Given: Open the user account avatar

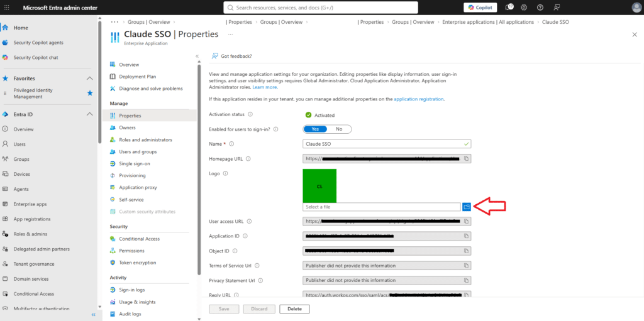Looking at the screenshot, I should [636, 8].
